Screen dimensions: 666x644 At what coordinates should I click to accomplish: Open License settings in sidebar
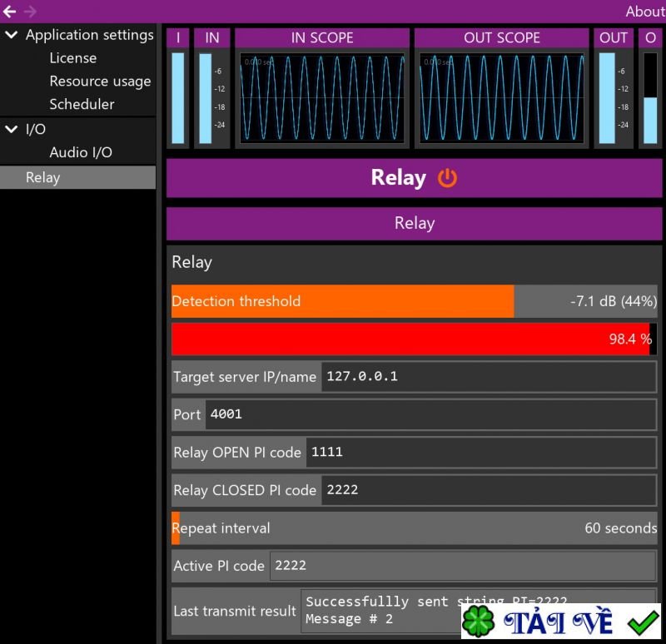[x=72, y=57]
